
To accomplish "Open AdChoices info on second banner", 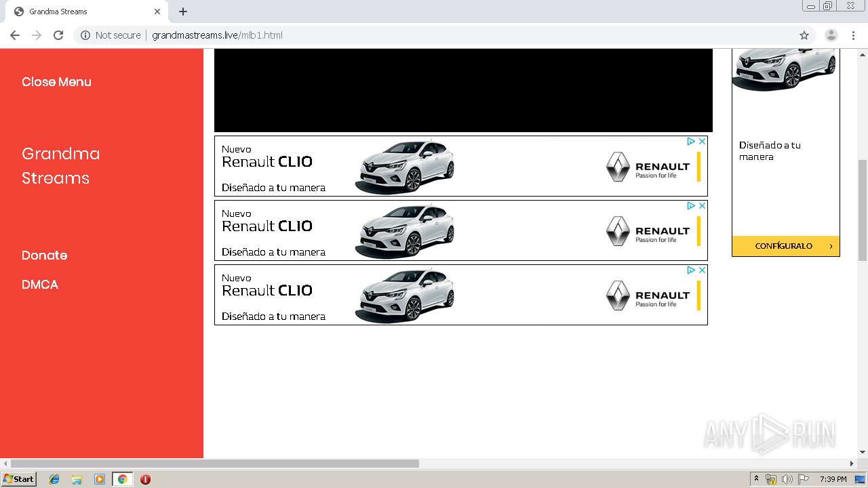I will point(692,206).
